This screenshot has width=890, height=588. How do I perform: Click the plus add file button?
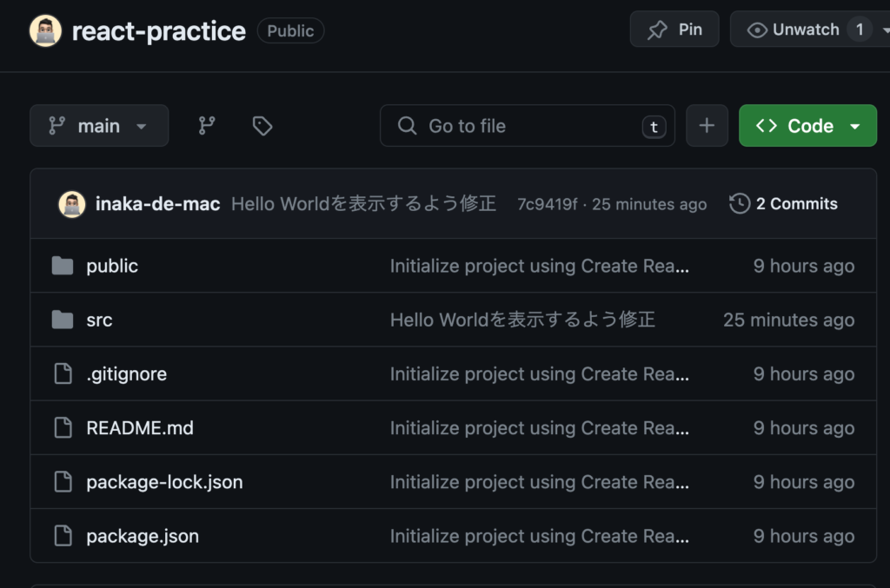(x=707, y=125)
